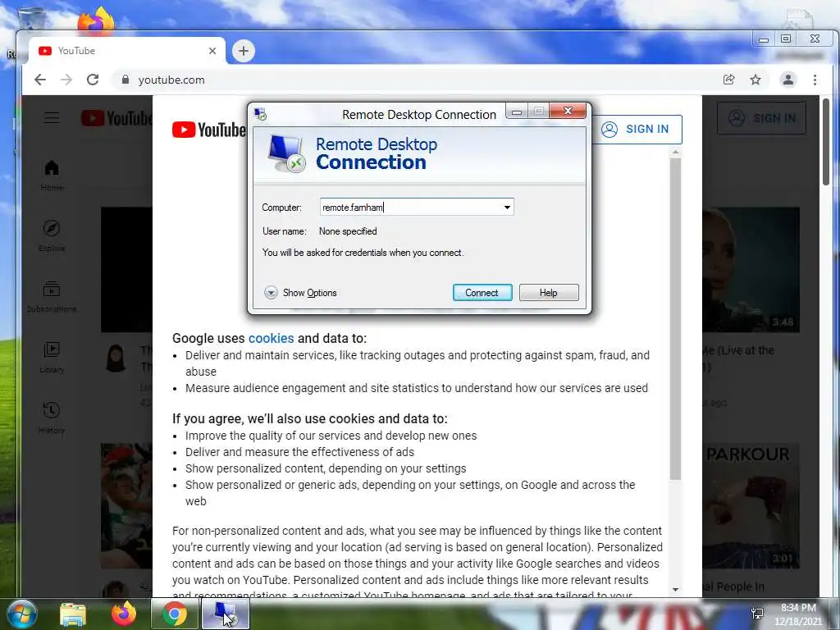The image size is (840, 630).
Task: Open the Firefox desktop shortcut
Action: 96,21
